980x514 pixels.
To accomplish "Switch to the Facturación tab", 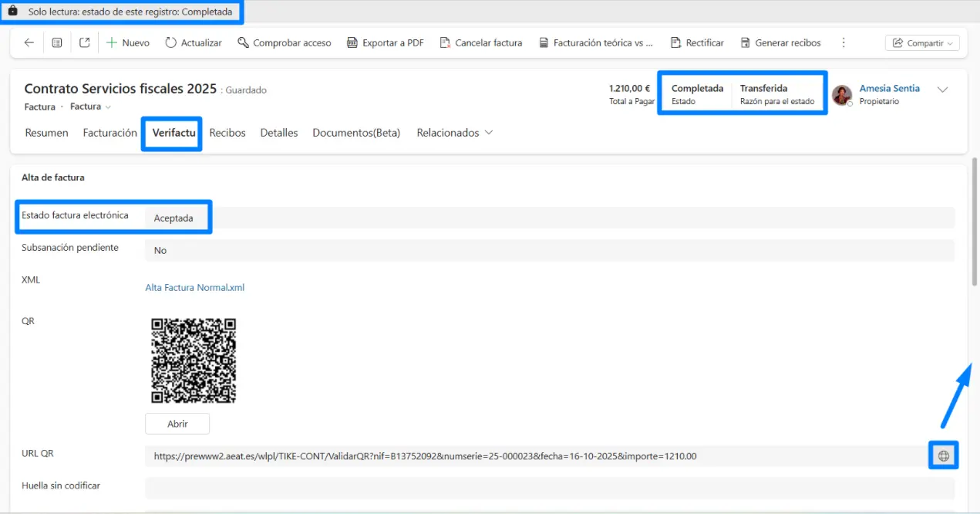I will (x=109, y=133).
